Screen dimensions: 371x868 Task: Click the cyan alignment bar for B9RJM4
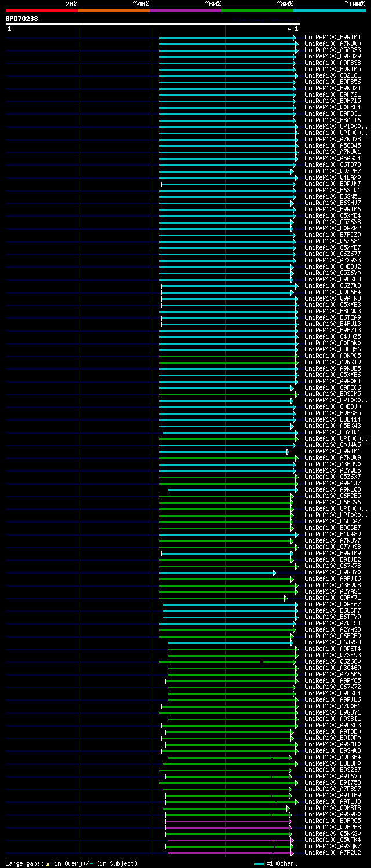pyautogui.click(x=227, y=38)
